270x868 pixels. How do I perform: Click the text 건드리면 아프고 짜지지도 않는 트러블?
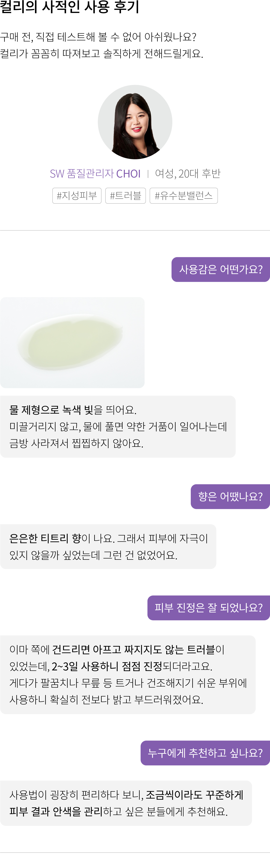134,649
